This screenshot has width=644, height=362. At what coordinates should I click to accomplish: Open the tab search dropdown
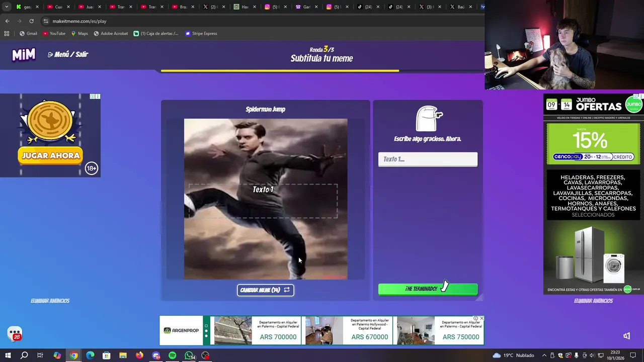[x=6, y=7]
